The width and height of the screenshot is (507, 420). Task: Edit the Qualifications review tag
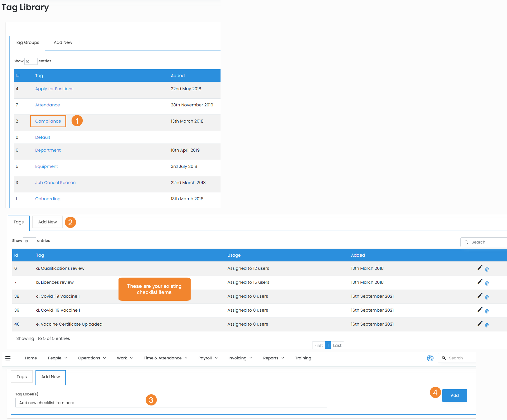click(x=480, y=268)
